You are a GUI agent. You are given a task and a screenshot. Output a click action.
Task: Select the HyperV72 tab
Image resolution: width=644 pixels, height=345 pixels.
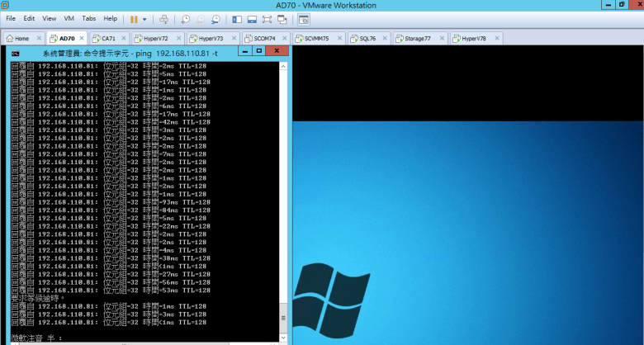click(x=155, y=38)
